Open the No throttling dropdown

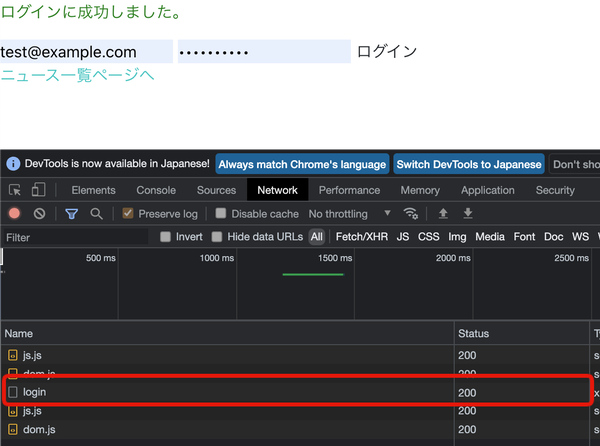[349, 213]
